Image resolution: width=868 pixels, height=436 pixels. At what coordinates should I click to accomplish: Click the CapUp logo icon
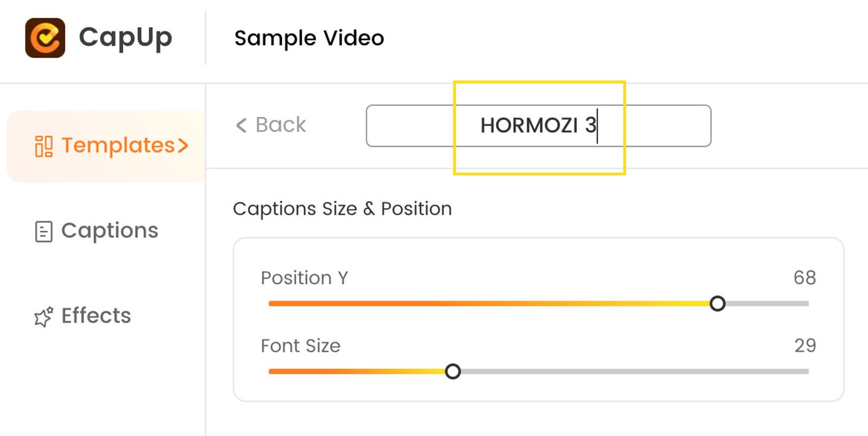[x=45, y=38]
